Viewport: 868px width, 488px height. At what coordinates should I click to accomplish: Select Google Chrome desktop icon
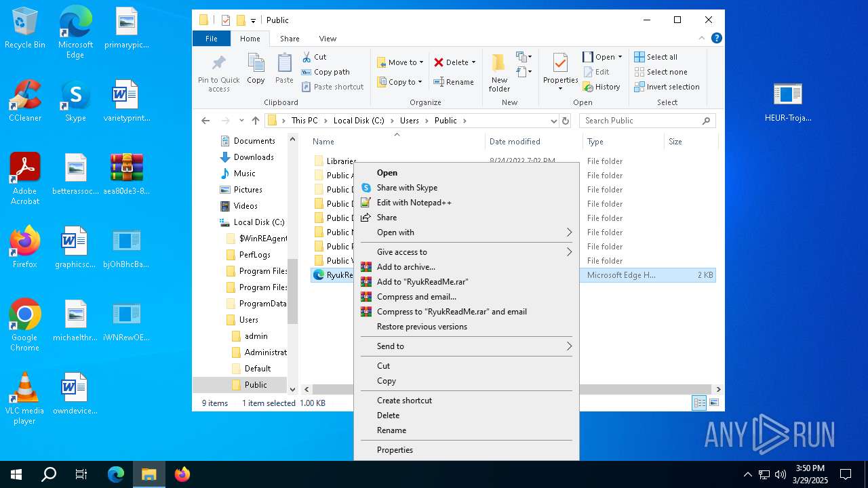25,325
